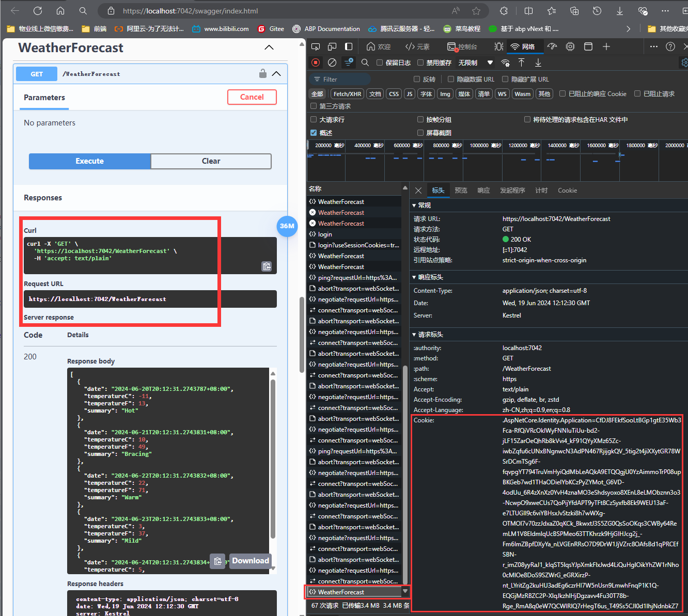Open DevTools three-dots customize menu
The height and width of the screenshot is (616, 688).
pyautogui.click(x=654, y=46)
